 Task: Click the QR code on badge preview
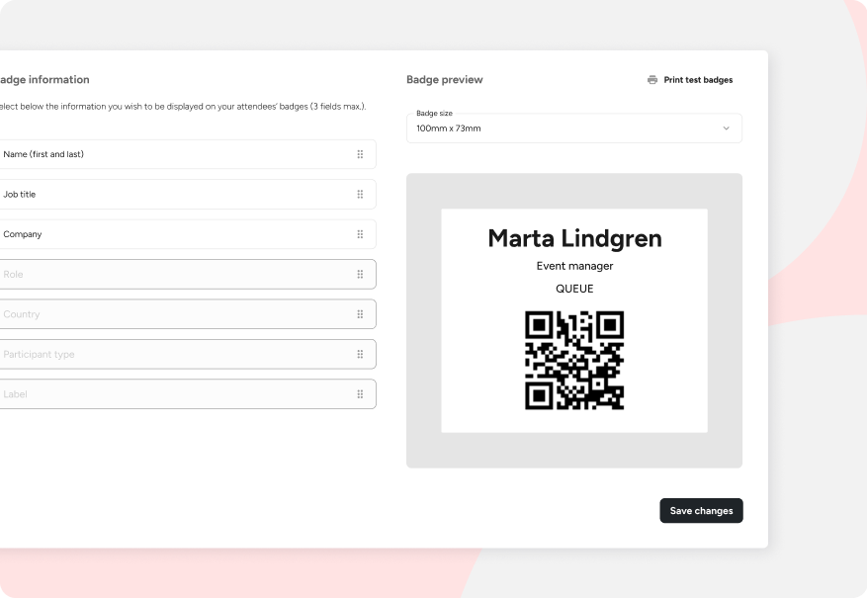click(574, 361)
